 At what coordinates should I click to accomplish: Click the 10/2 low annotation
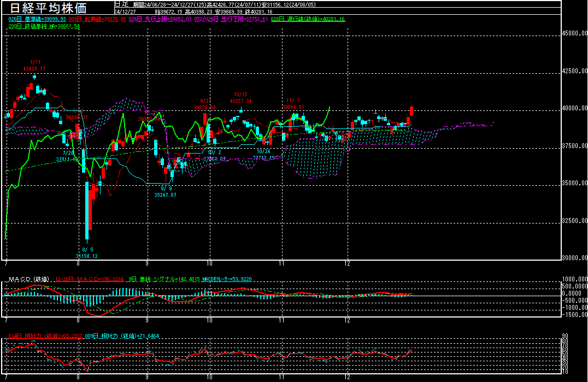(215, 156)
